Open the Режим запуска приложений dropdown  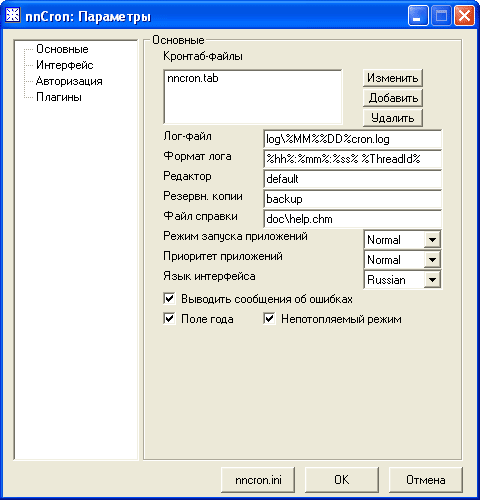[x=432, y=240]
